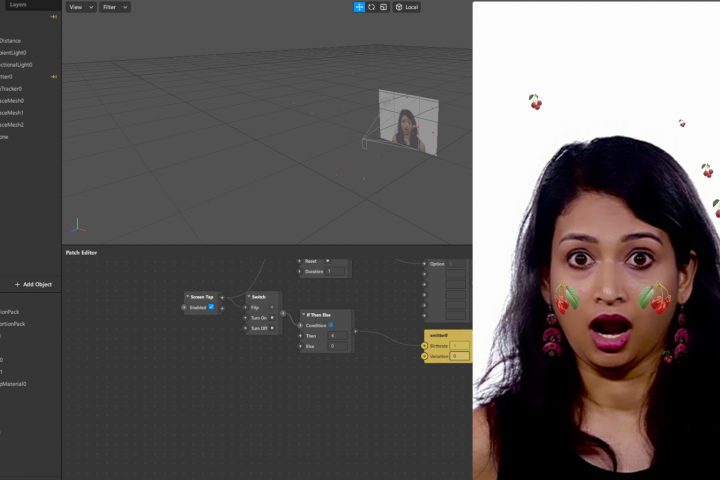The height and width of the screenshot is (480, 720).
Task: Select the Rotate tool in viewport toolbar
Action: 371,7
